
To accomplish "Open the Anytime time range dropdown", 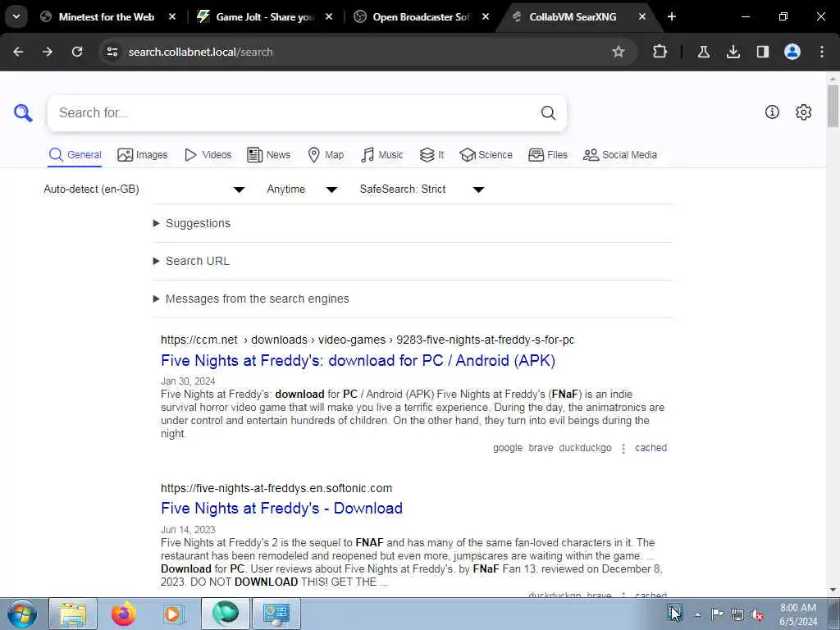I will click(302, 189).
